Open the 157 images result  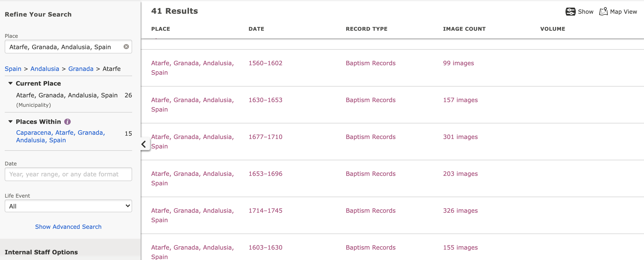[x=460, y=100]
